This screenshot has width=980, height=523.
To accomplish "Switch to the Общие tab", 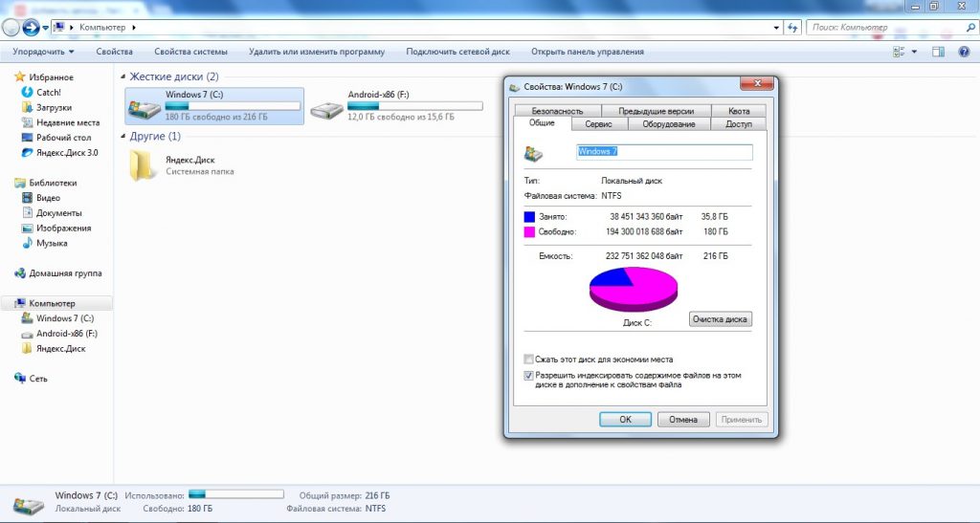I will [542, 123].
